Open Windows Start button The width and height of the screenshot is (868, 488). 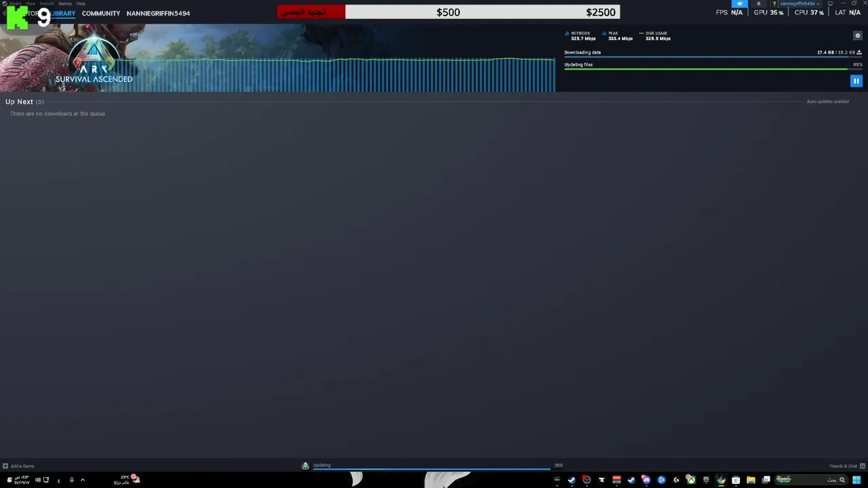pyautogui.click(x=856, y=480)
